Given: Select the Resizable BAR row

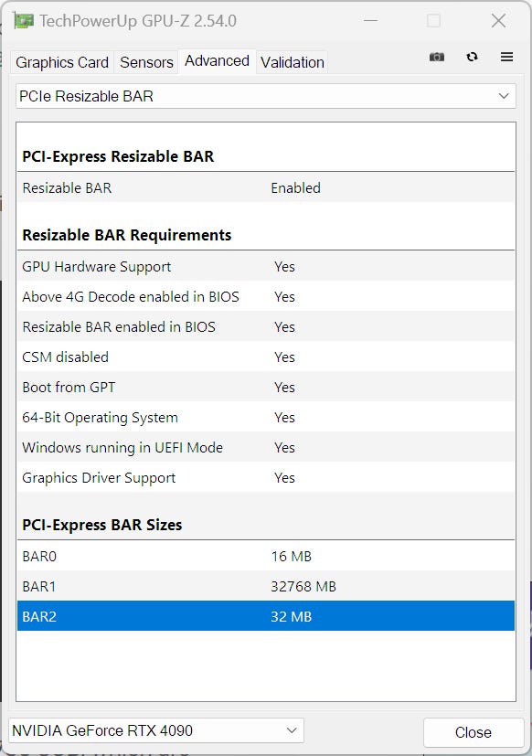Looking at the screenshot, I should pos(266,187).
